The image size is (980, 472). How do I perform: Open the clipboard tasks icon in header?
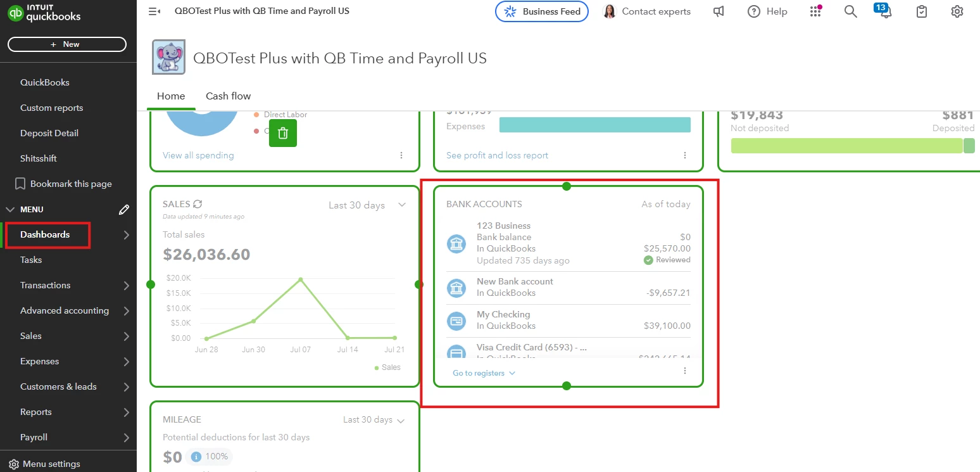click(922, 11)
